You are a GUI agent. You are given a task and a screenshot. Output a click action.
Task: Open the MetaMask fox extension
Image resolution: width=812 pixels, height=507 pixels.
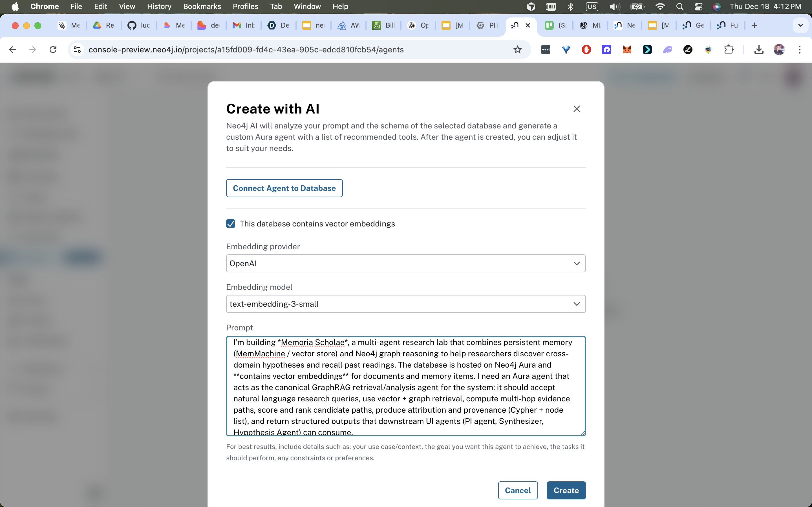(x=627, y=50)
